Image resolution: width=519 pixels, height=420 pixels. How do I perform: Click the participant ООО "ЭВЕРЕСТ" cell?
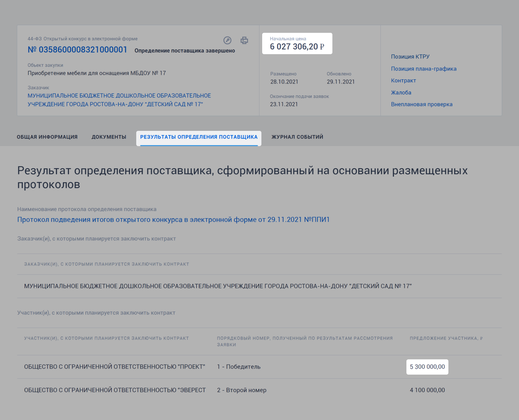click(115, 390)
